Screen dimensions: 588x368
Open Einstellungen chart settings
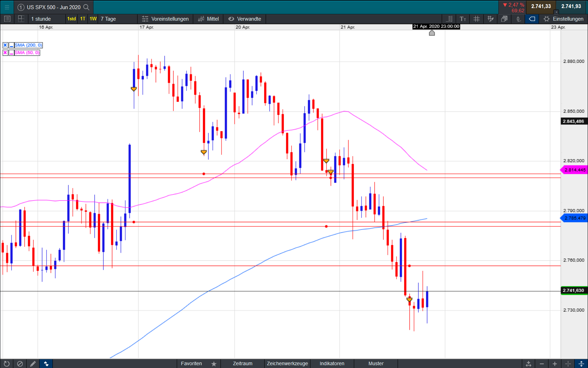pos(563,19)
